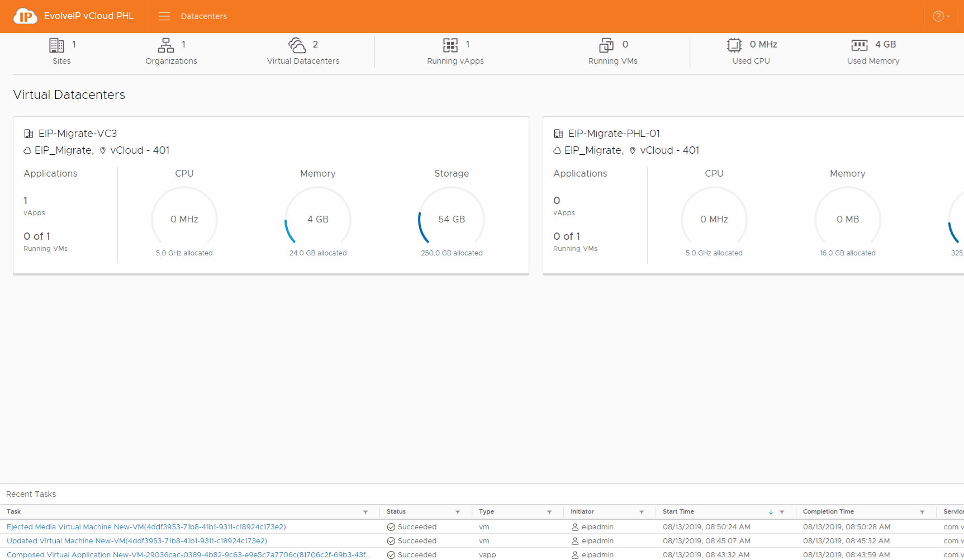Click the EvolveIP cloud logo

pos(25,16)
